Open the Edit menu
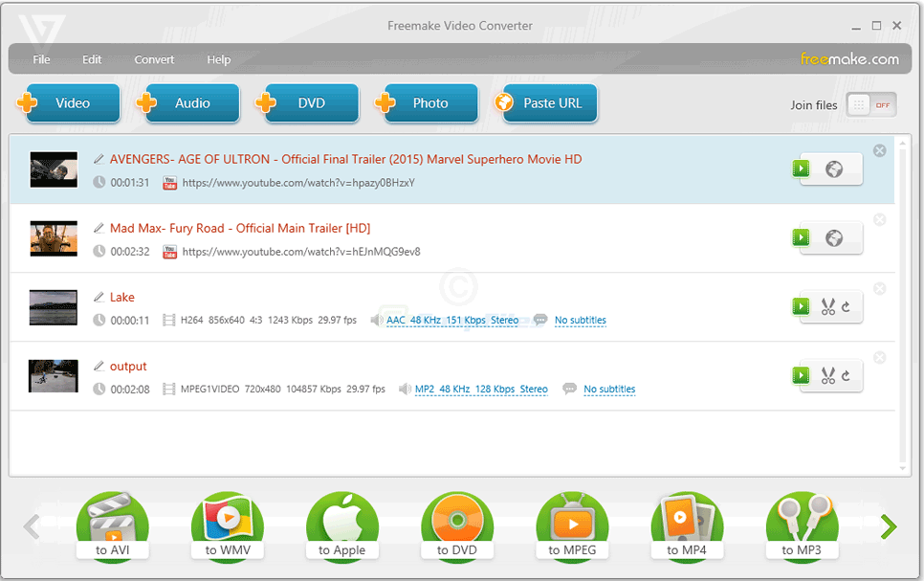 click(x=92, y=59)
